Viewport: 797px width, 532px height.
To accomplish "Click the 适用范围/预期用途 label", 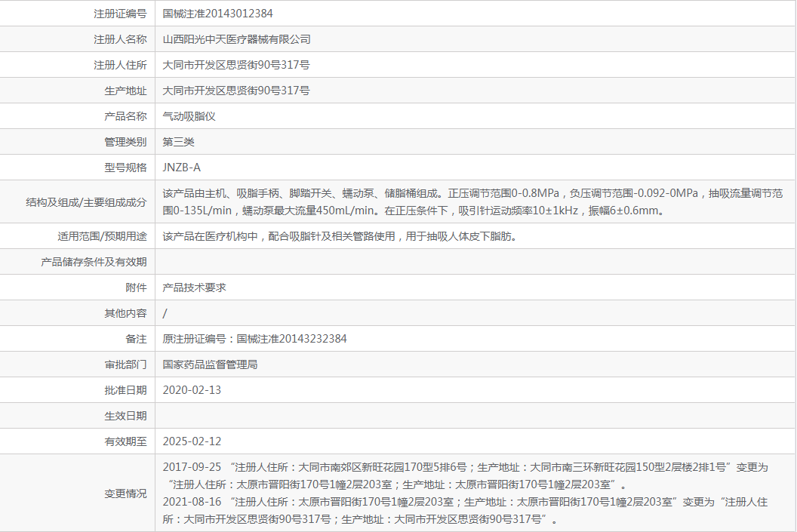I will 102,236.
